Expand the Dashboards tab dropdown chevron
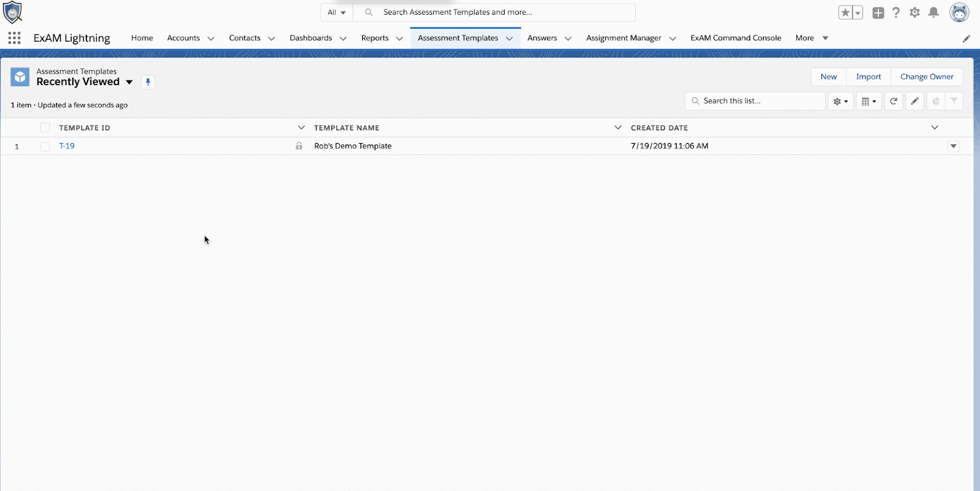 pos(343,39)
